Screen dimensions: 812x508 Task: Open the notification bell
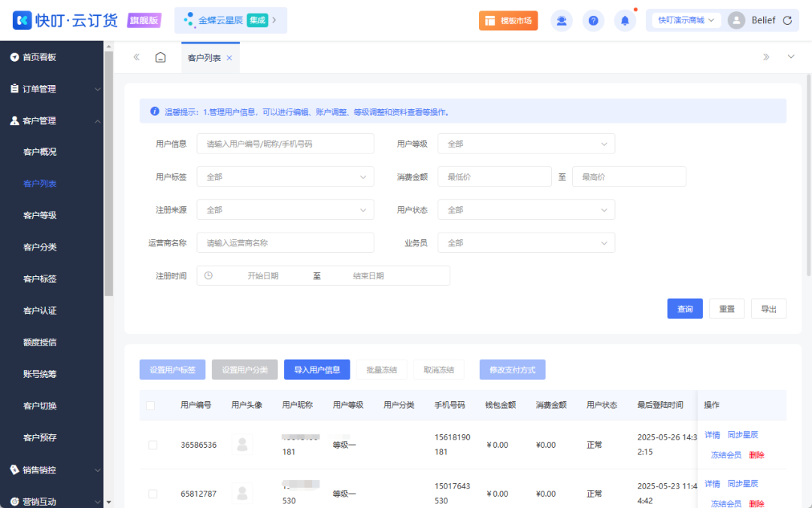point(625,20)
